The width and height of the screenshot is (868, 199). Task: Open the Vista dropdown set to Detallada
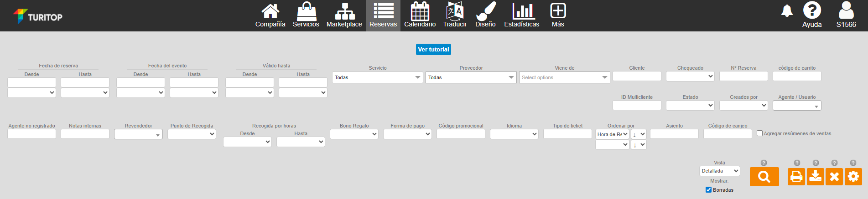(x=719, y=171)
